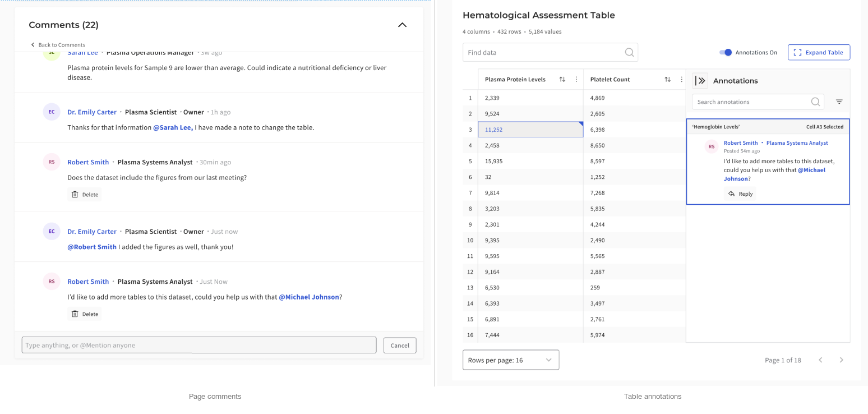Click the Search annotations field
The height and width of the screenshot is (414, 868).
pos(750,102)
